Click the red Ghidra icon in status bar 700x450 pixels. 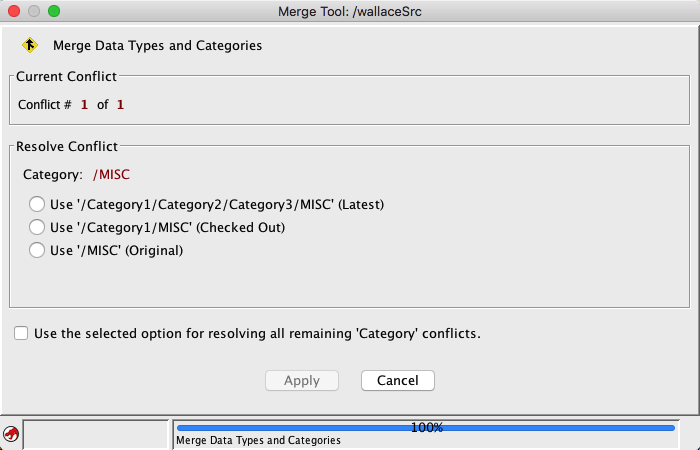[x=11, y=434]
